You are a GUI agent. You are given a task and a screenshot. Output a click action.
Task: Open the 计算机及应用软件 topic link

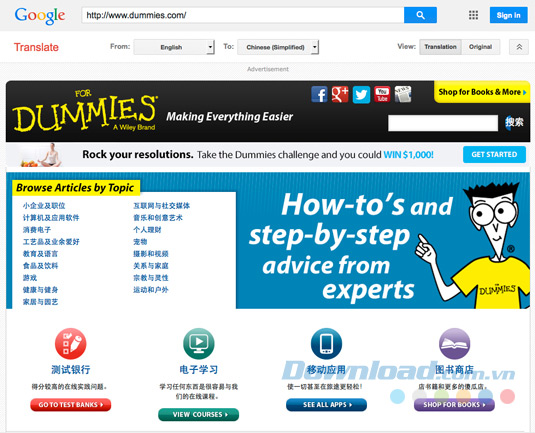[51, 218]
